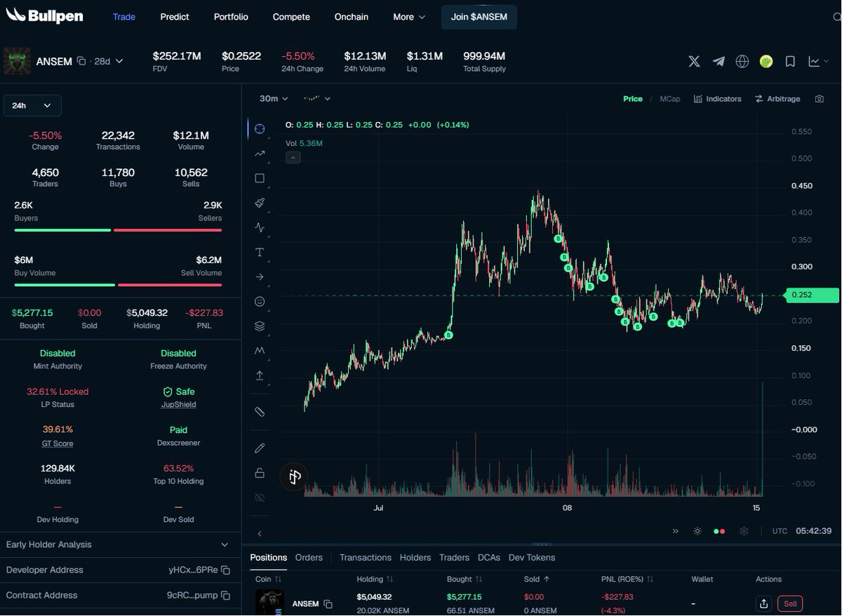Open the Telegram link icon
This screenshot has width=842, height=616.
coord(719,62)
